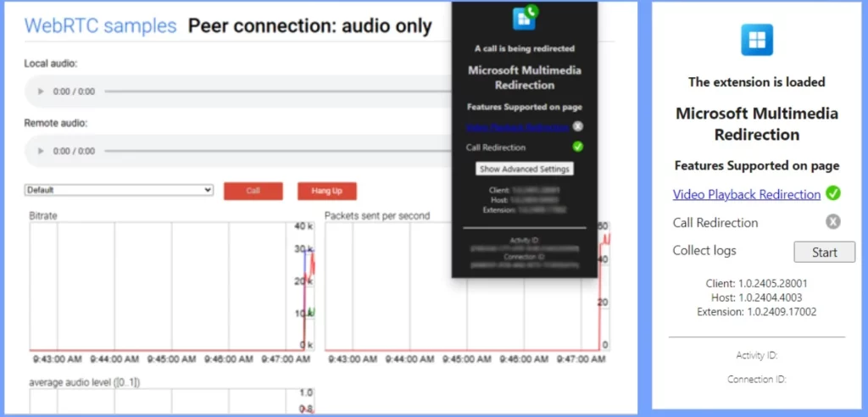
Task: Click the green check next to Video Playback Redirection in white panel
Action: coord(832,193)
